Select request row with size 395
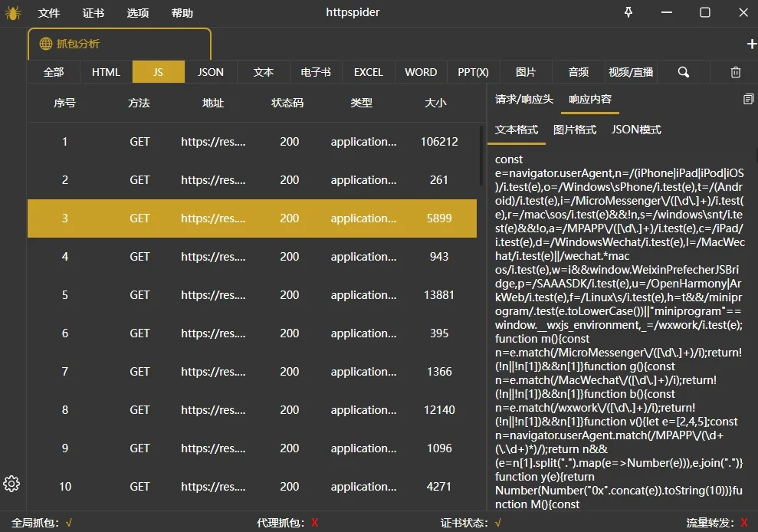 pyautogui.click(x=252, y=333)
